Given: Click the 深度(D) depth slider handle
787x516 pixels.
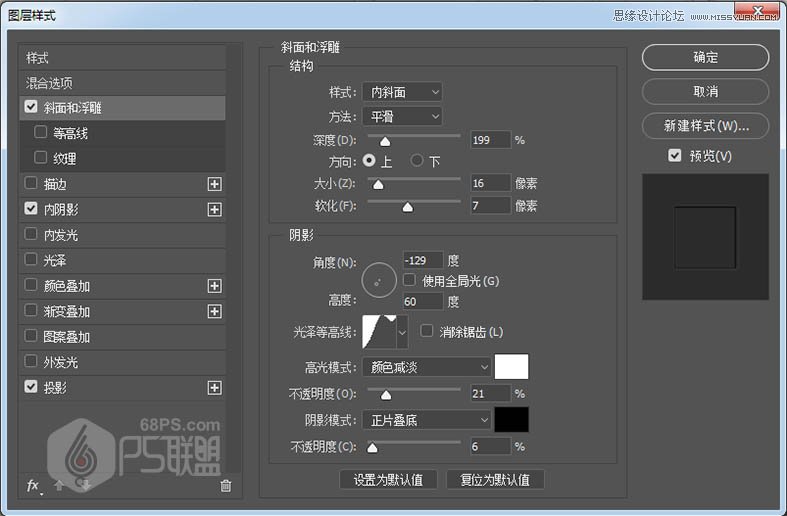Looking at the screenshot, I should click(x=385, y=141).
